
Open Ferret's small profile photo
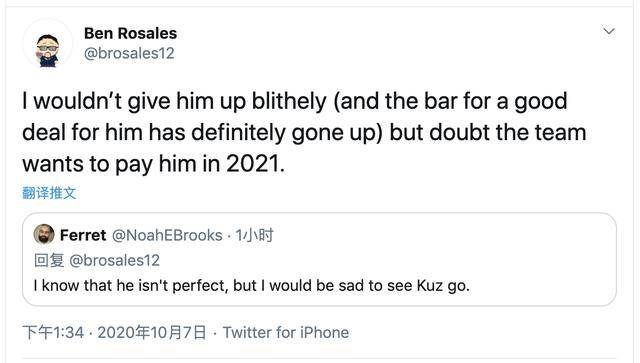(44, 234)
